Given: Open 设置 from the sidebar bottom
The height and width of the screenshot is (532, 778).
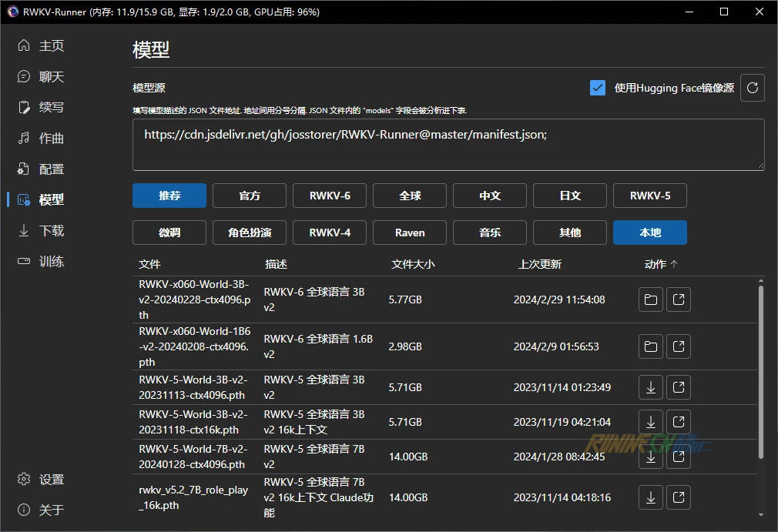Looking at the screenshot, I should point(52,480).
